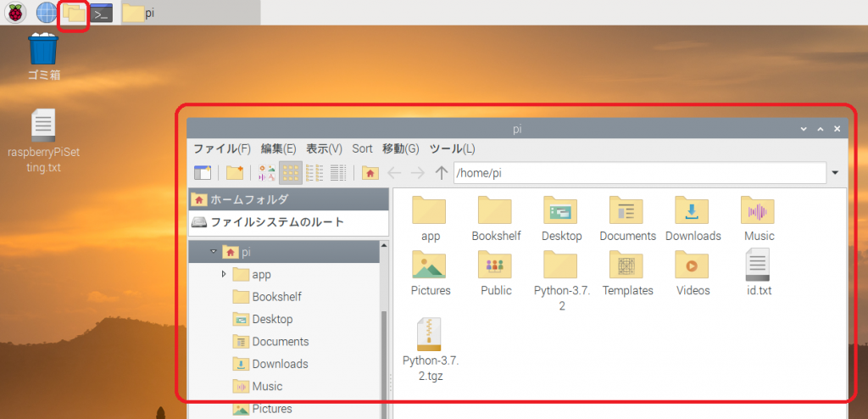Click the up arrow to parent folder
868x419 pixels.
pos(441,173)
